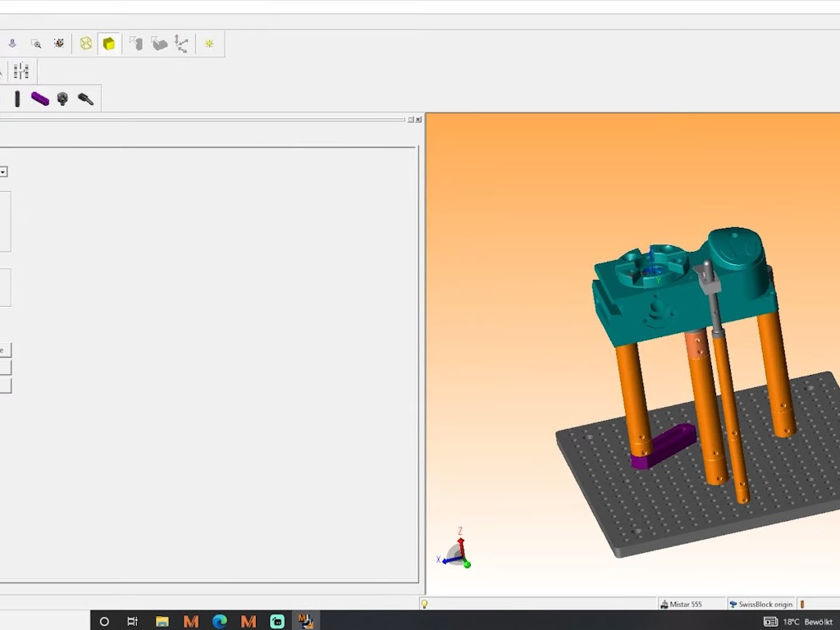Undock the left panel with float button
840x630 pixels.
[x=411, y=120]
